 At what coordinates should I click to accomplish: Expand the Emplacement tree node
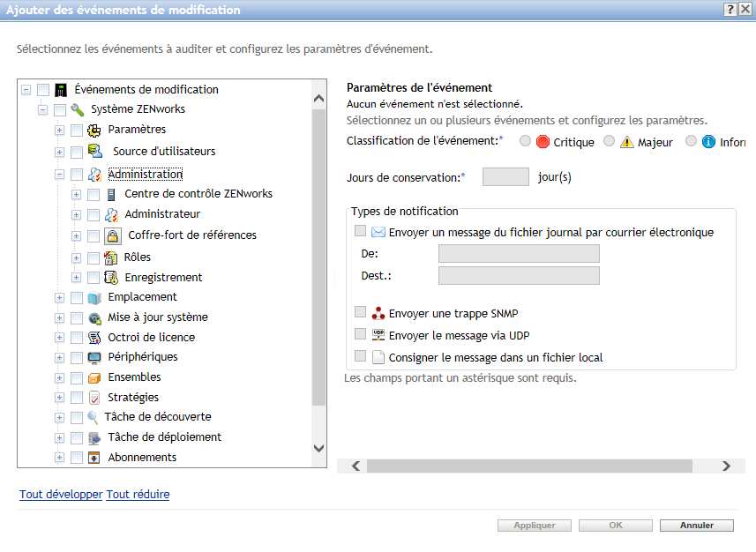pos(59,297)
